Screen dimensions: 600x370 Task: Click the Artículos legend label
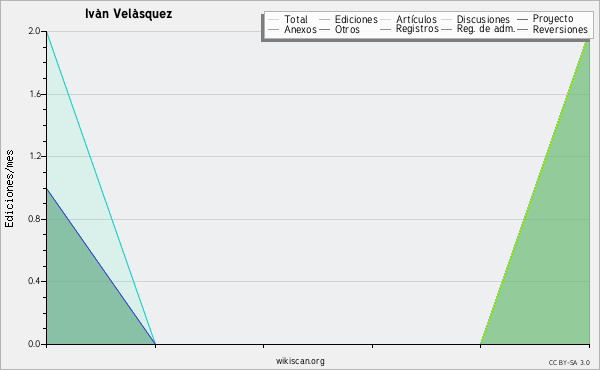click(416, 19)
